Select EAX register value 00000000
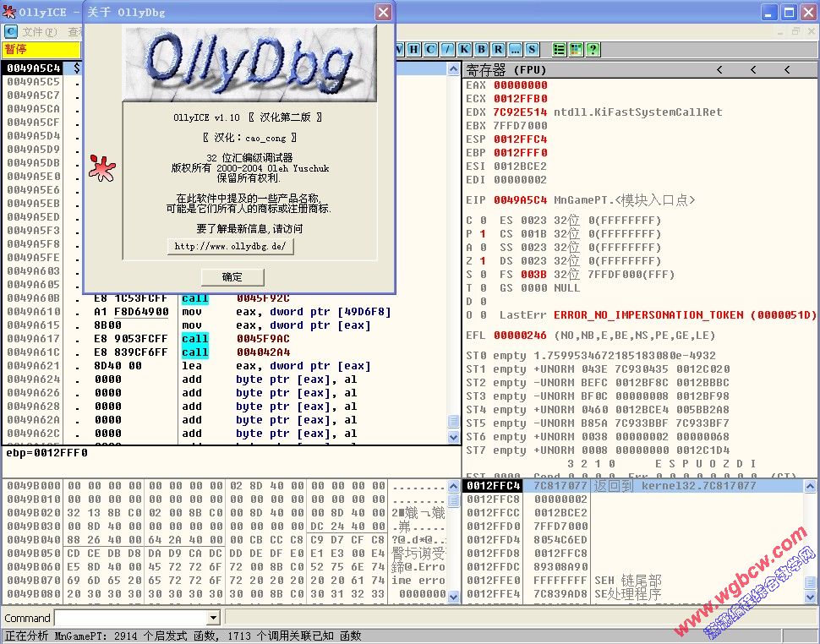Screen dimensions: 820x644 [521, 85]
